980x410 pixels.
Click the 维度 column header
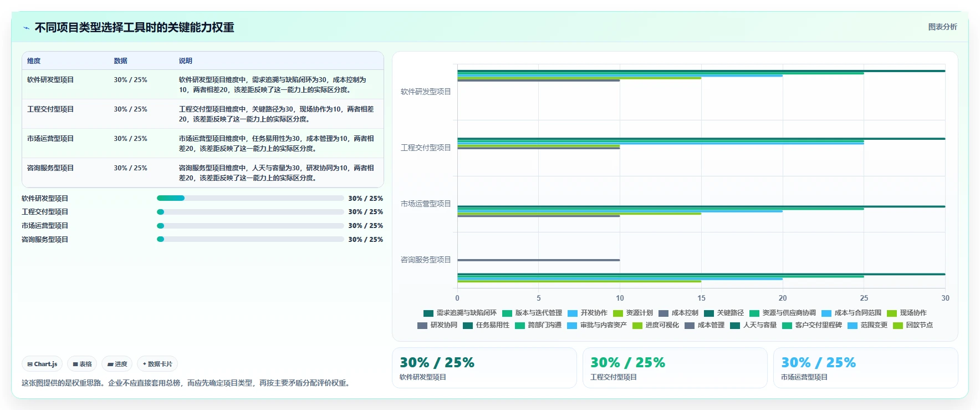pyautogui.click(x=34, y=61)
